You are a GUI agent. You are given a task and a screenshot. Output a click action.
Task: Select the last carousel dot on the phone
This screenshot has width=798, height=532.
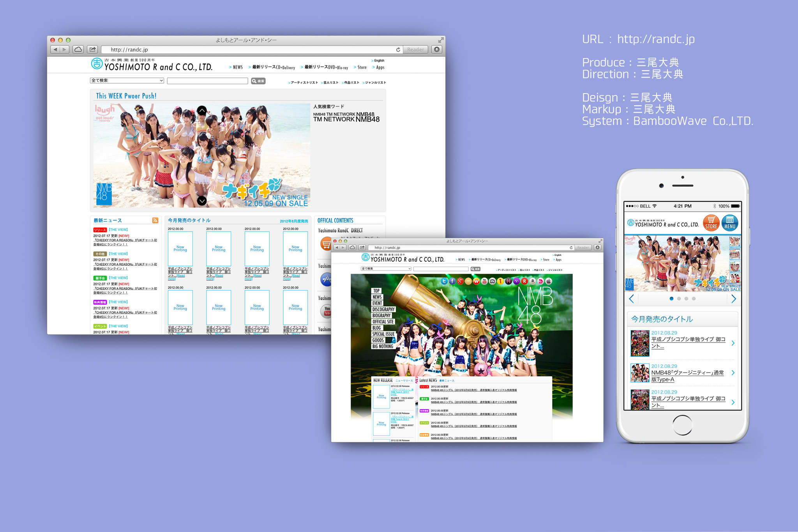click(694, 299)
